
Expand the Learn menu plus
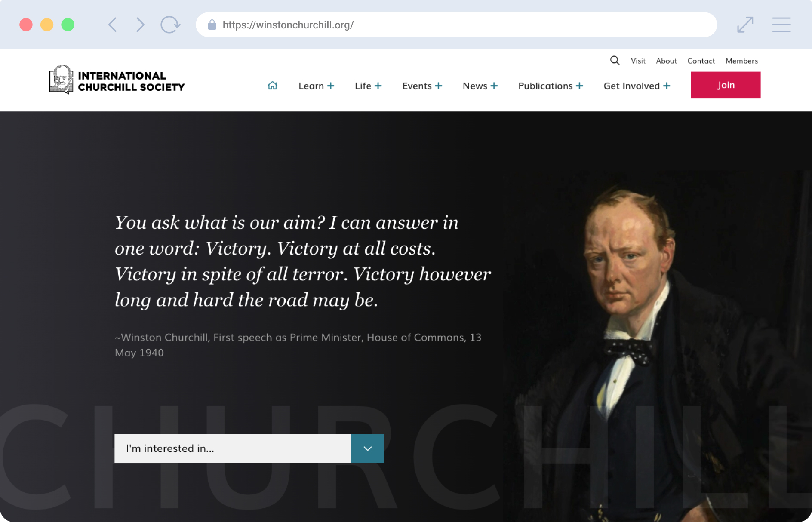(330, 86)
